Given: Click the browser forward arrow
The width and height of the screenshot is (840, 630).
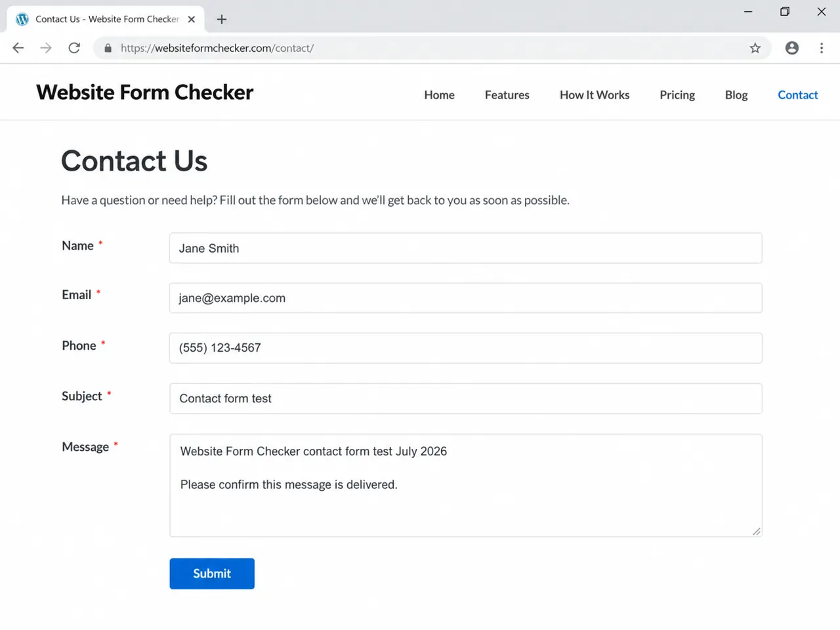Looking at the screenshot, I should pyautogui.click(x=46, y=48).
